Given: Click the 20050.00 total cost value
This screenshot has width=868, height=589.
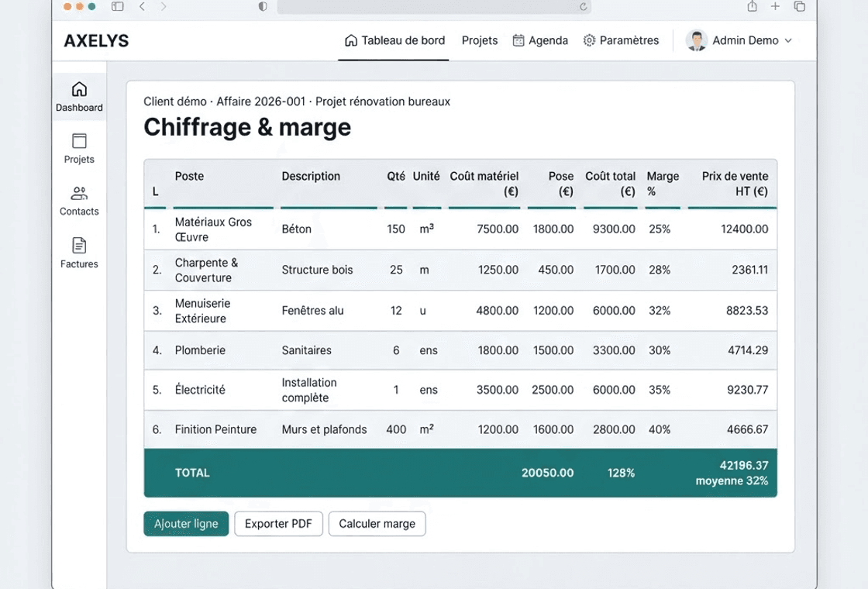Looking at the screenshot, I should (x=547, y=473).
